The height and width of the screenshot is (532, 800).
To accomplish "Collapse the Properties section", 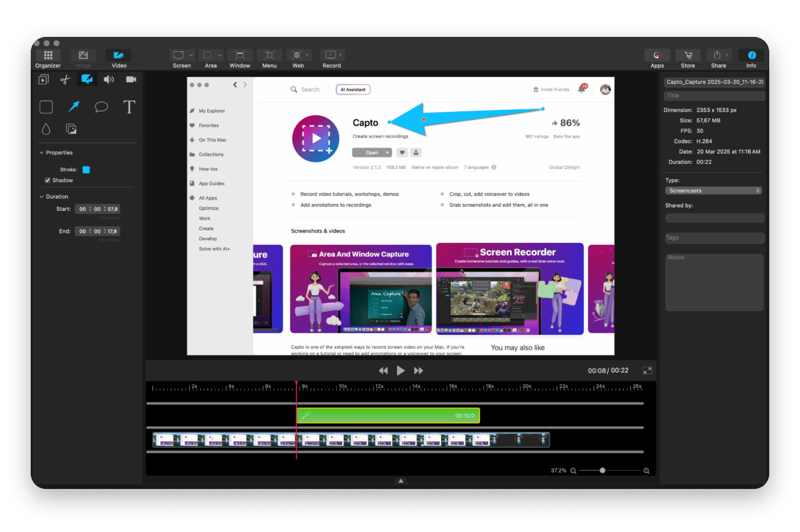I will [42, 153].
